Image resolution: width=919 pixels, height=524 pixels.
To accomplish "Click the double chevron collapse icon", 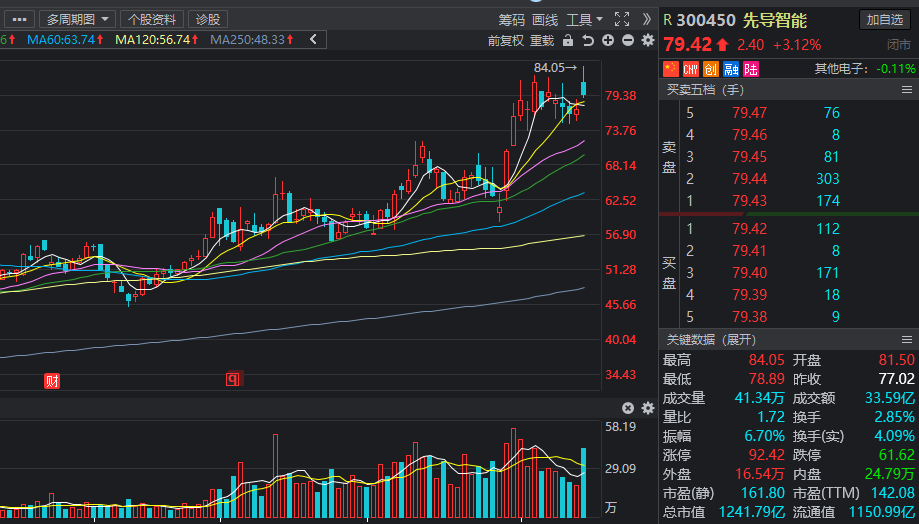I will pos(646,19).
